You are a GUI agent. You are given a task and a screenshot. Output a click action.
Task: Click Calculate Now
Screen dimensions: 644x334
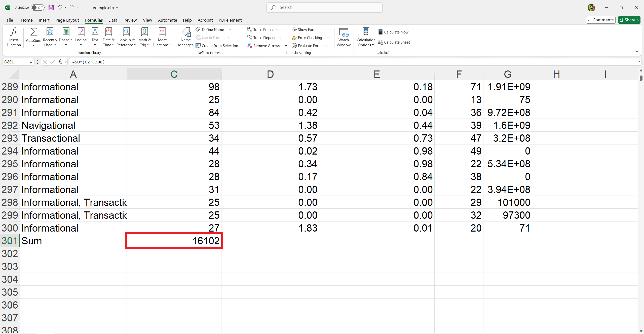tap(393, 32)
